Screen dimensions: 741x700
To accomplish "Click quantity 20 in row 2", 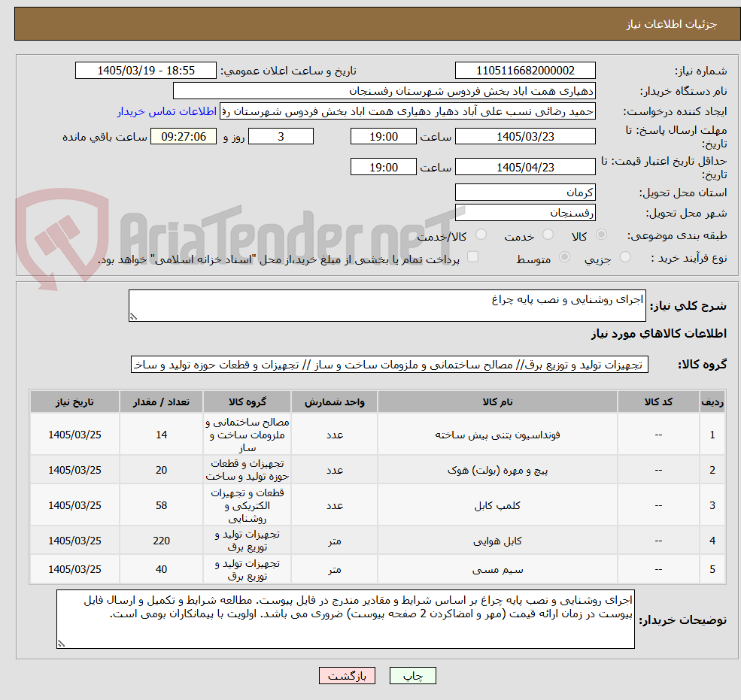I will pos(161,470).
